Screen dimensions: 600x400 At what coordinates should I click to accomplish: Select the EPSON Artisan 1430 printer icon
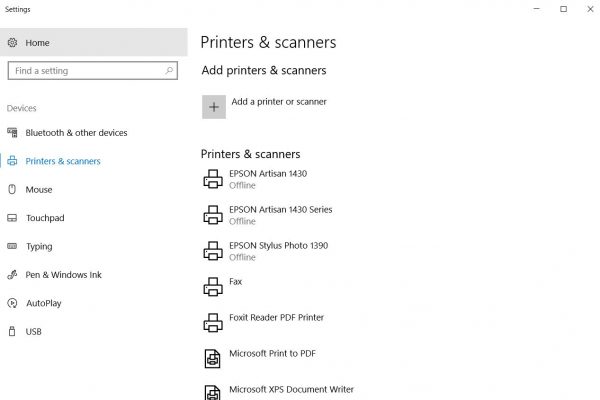click(213, 179)
